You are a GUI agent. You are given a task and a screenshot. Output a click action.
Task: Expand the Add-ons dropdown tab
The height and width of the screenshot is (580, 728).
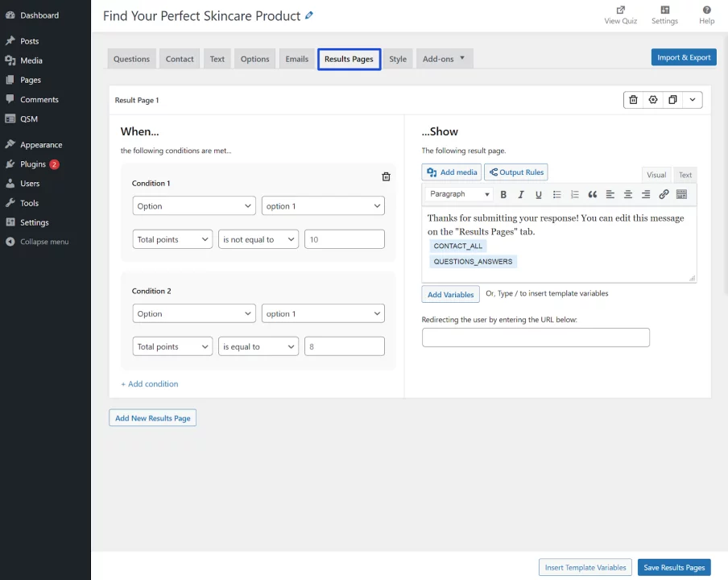click(x=444, y=59)
